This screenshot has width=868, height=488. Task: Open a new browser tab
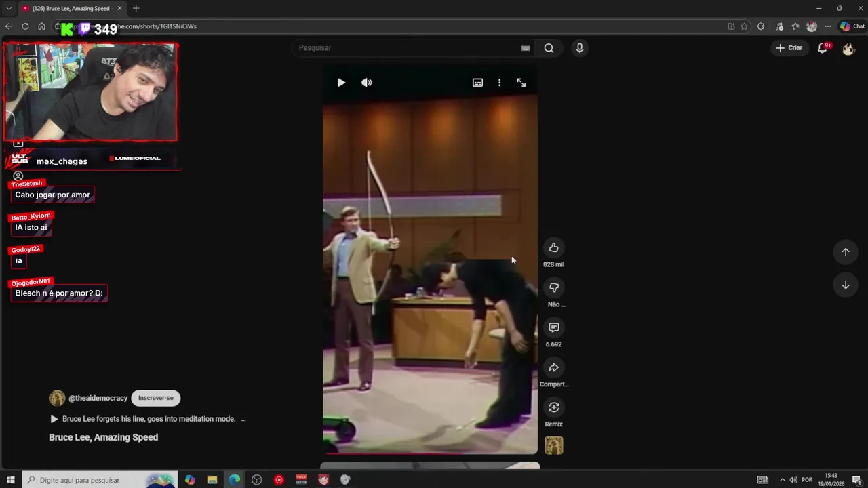pos(136,8)
